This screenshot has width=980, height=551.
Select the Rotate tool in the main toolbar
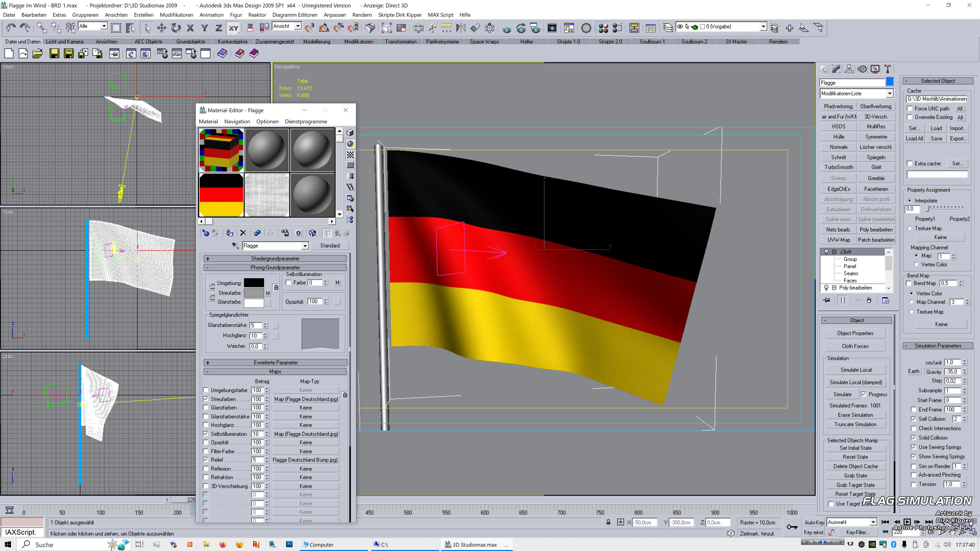coord(176,28)
